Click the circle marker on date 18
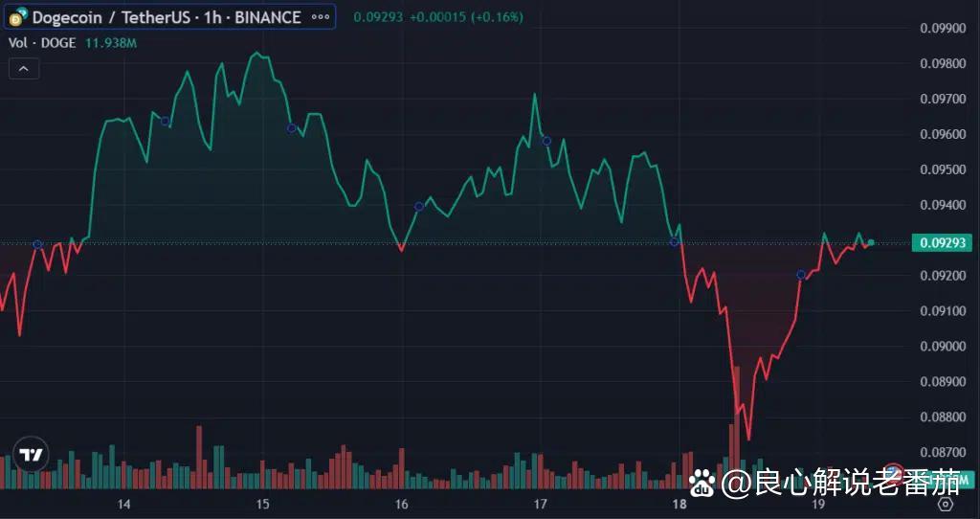Viewport: 980px width, 519px height. [x=675, y=241]
